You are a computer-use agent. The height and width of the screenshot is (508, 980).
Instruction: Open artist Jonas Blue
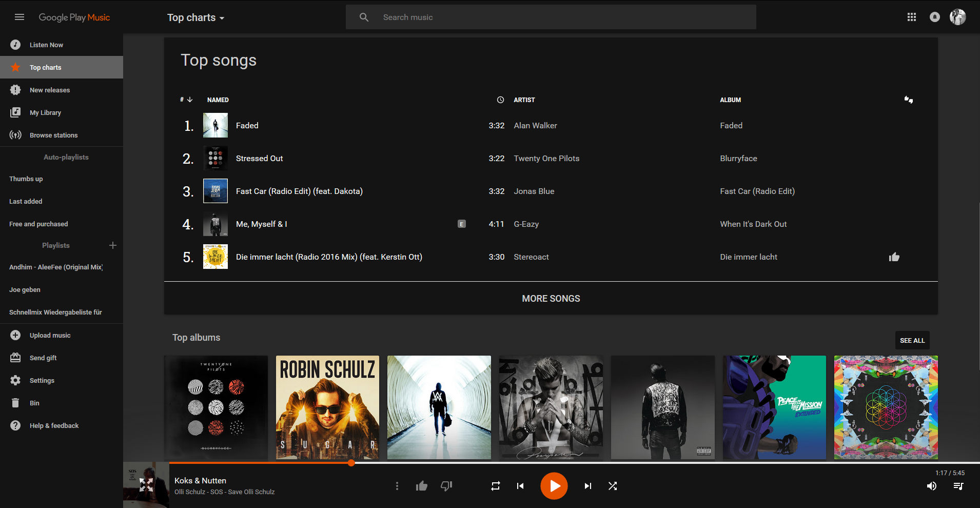pos(534,191)
